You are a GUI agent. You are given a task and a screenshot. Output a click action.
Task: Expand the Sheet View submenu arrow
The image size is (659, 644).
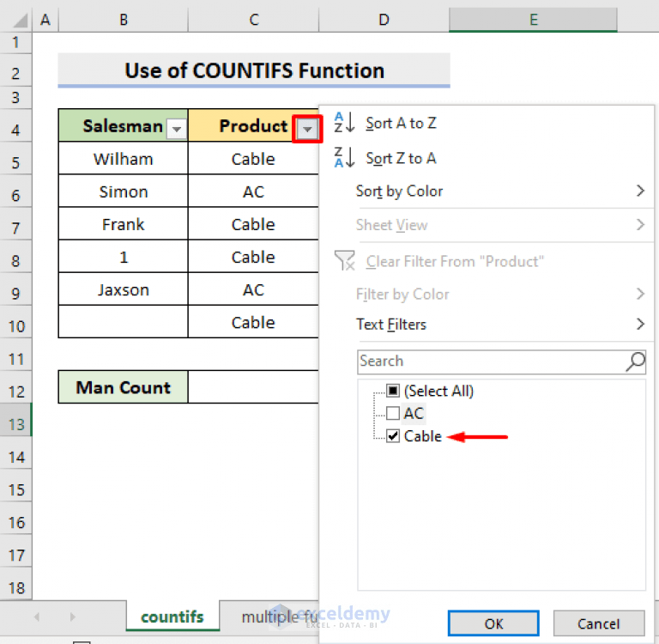point(640,225)
